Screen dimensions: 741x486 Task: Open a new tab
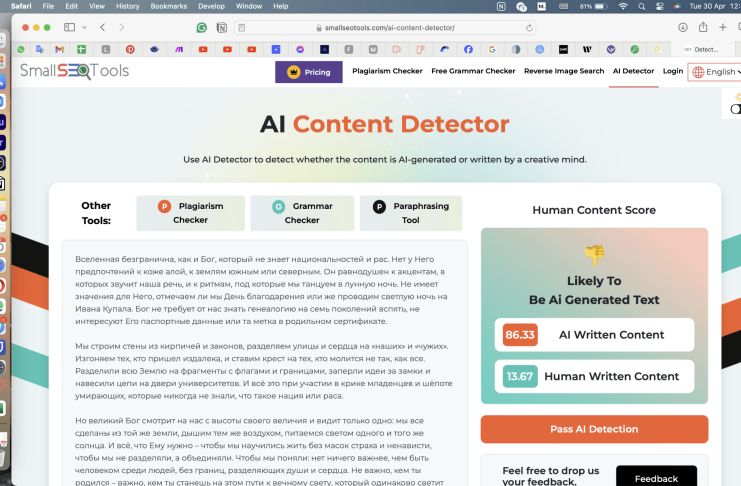(x=723, y=27)
